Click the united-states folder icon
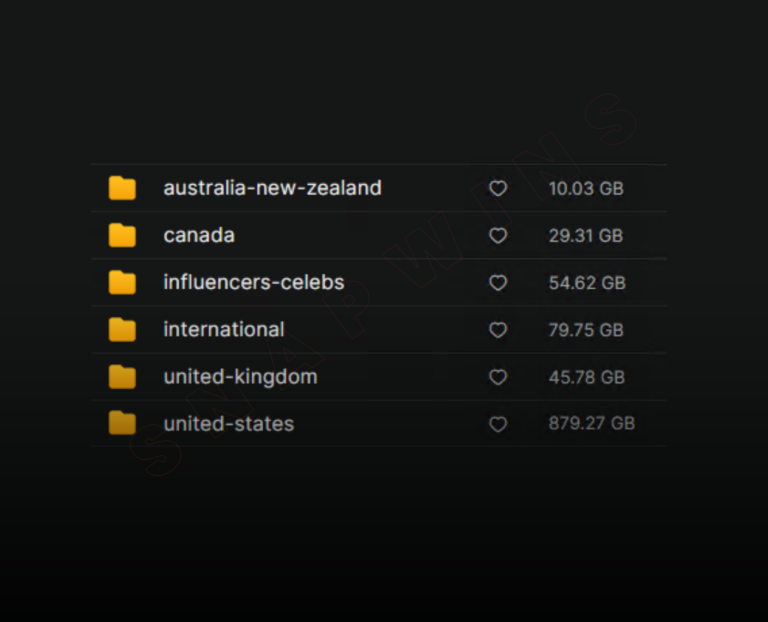This screenshot has width=768, height=622. point(122,424)
